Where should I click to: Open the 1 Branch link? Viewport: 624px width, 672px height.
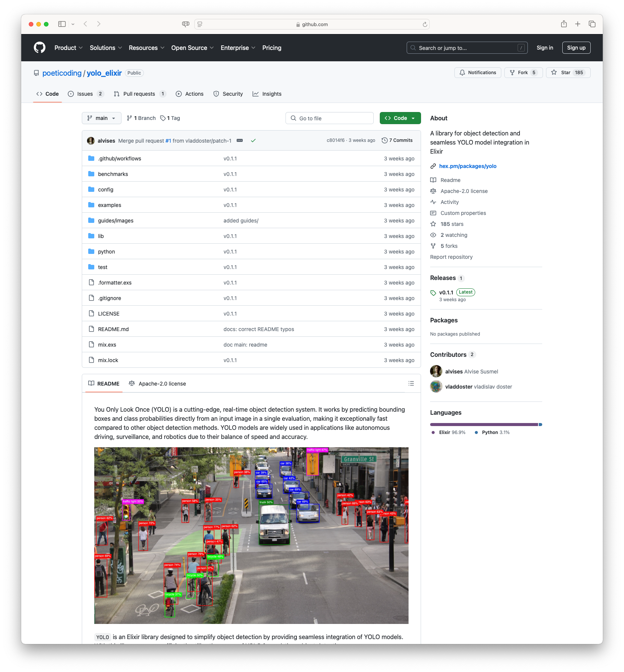[x=141, y=118]
